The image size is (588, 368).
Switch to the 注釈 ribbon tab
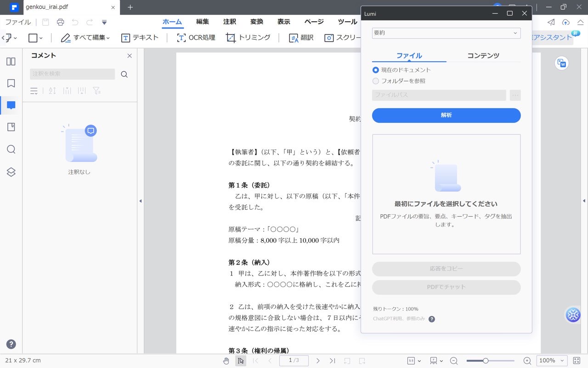point(229,22)
